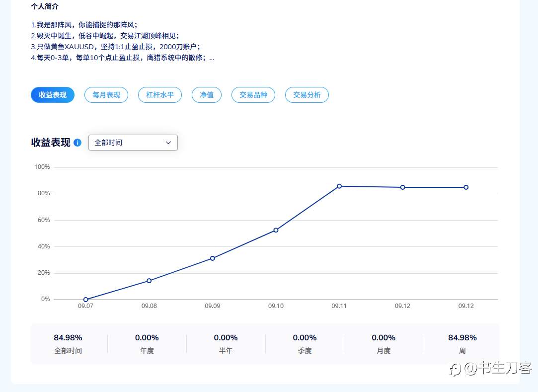This screenshot has height=392, width=538.
Task: Click the 0.00% 季度 return value
Action: [305, 338]
